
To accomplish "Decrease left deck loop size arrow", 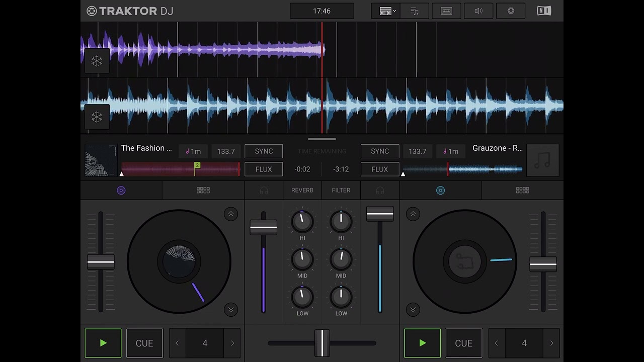I will click(177, 343).
